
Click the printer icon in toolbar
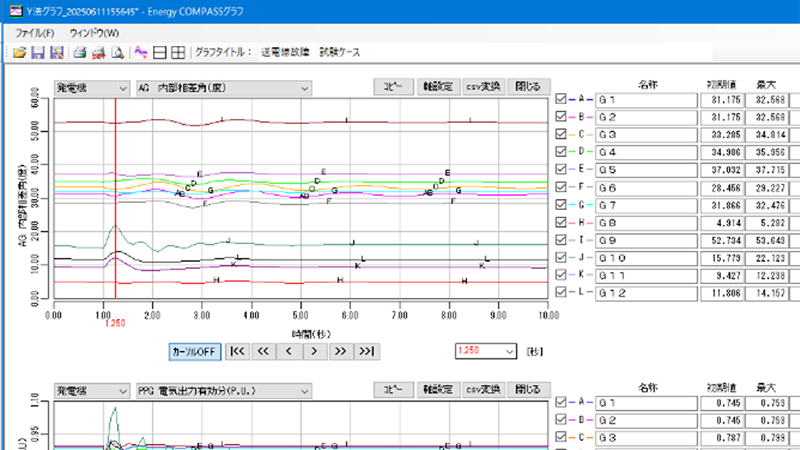point(79,52)
